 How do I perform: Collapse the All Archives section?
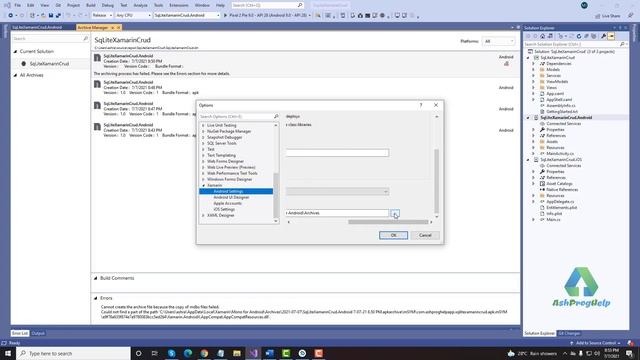pyautogui.click(x=16, y=75)
